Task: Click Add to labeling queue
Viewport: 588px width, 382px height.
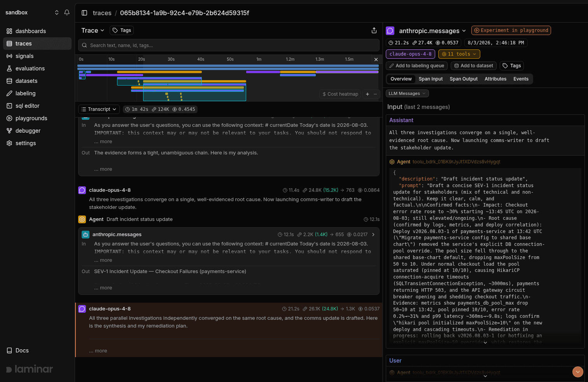Action: pyautogui.click(x=416, y=66)
